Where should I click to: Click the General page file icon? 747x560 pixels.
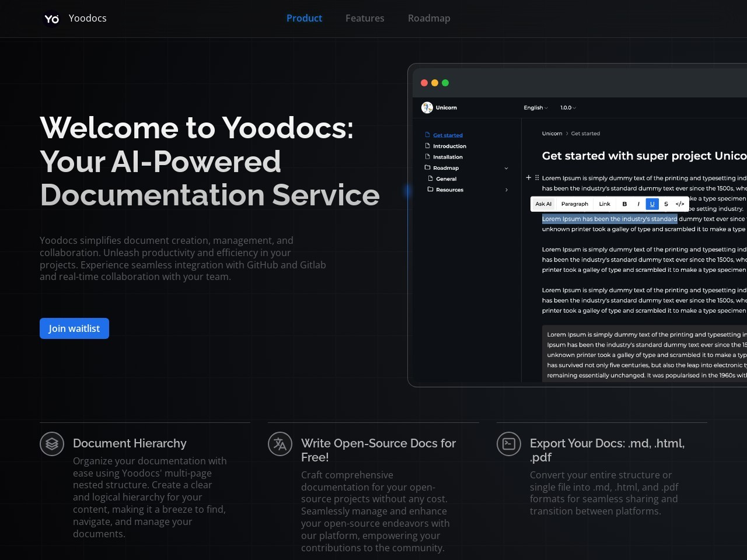(x=430, y=178)
